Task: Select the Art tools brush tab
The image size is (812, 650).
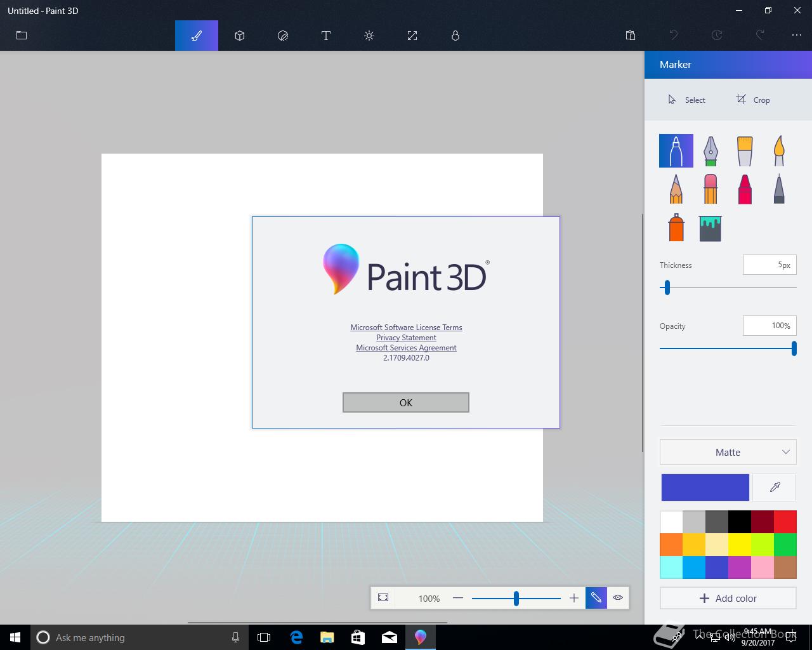Action: pos(197,36)
